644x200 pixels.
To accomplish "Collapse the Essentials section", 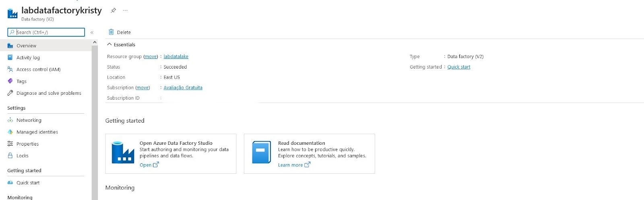I will 109,45.
